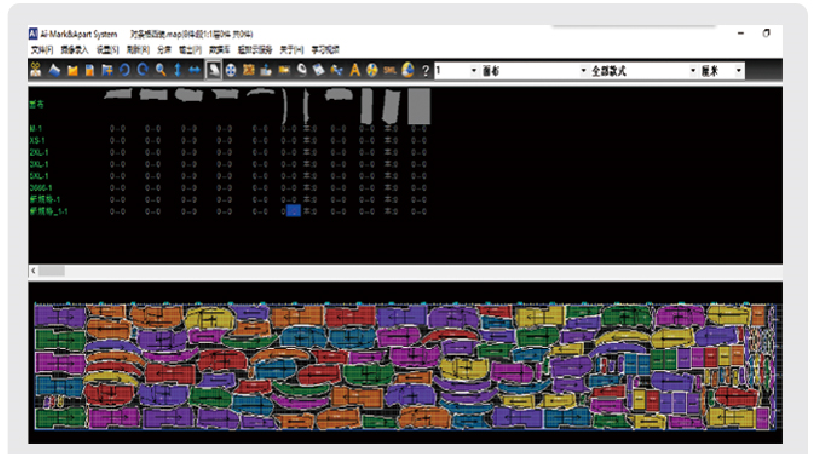The image size is (818, 454).
Task: Select the magnifier zoom tool
Action: tap(160, 71)
